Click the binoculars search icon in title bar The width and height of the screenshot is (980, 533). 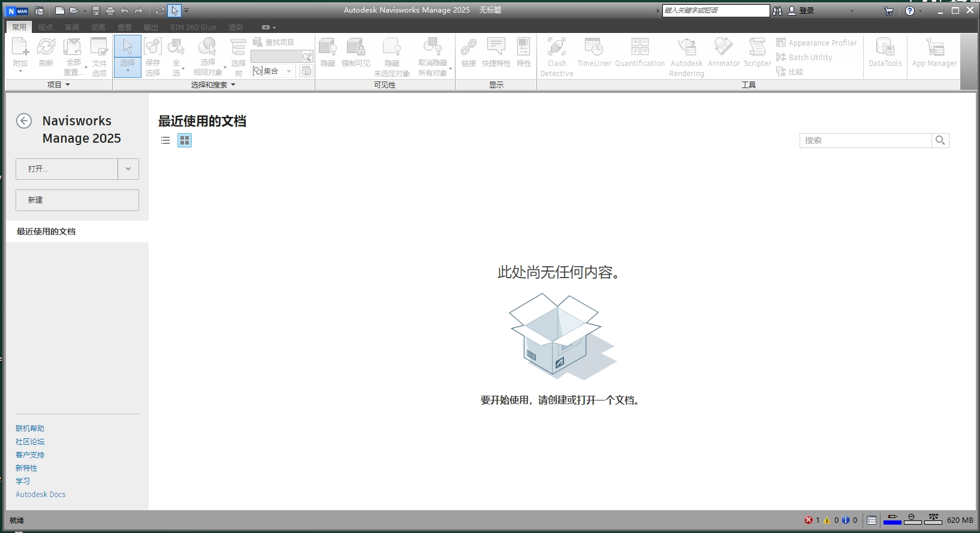click(x=777, y=11)
